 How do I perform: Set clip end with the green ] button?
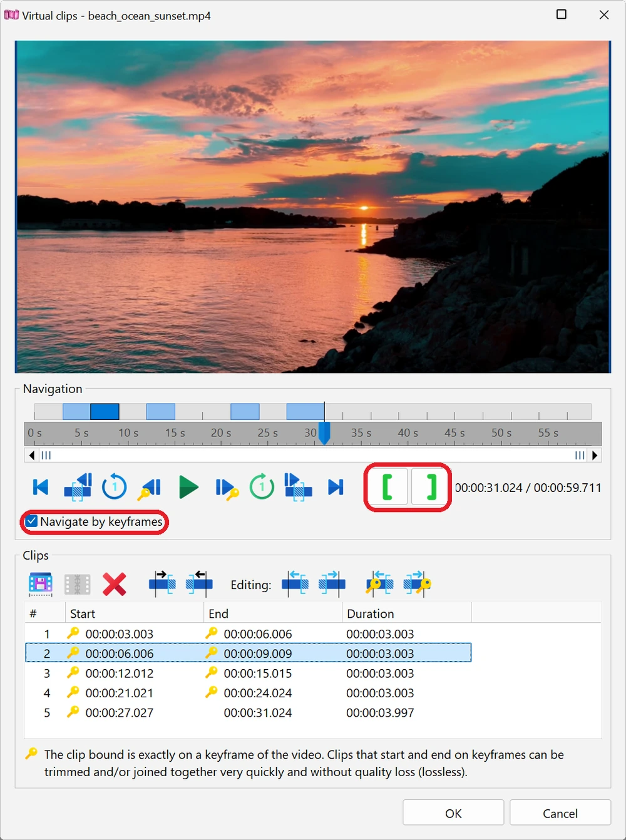point(431,486)
